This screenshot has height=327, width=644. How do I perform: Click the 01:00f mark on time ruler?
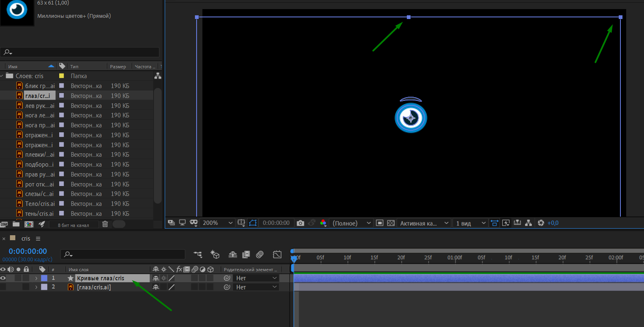tap(454, 258)
